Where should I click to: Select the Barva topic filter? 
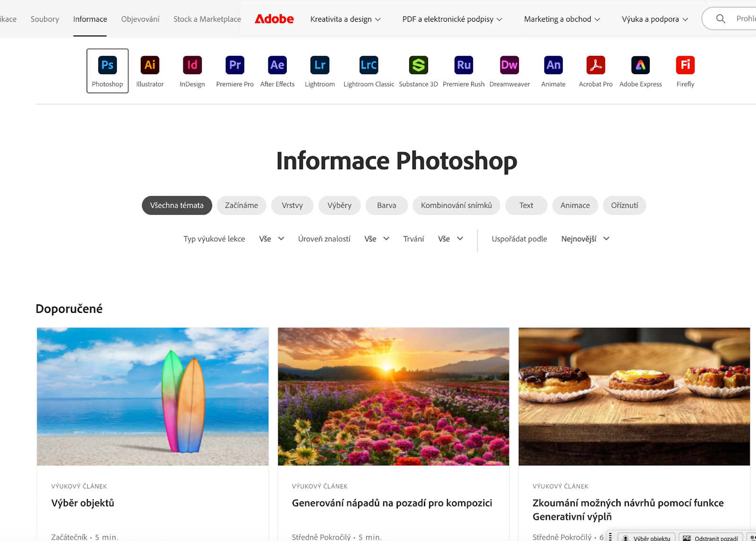point(387,206)
